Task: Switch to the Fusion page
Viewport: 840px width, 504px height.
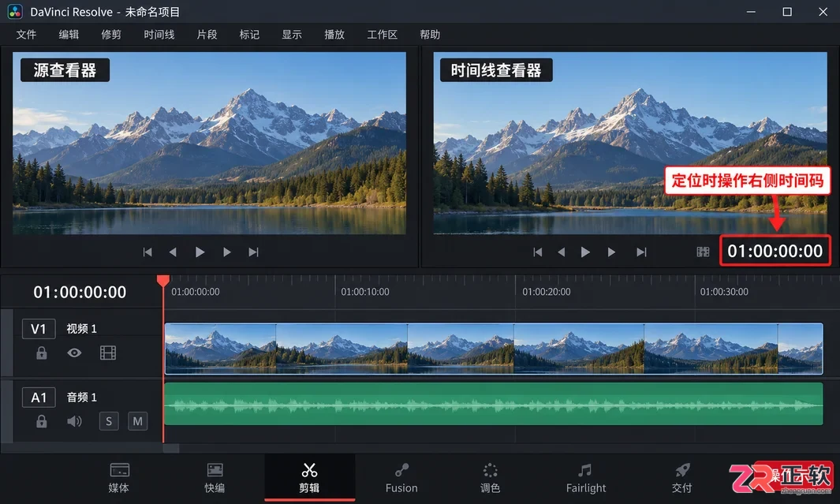Action: click(401, 478)
